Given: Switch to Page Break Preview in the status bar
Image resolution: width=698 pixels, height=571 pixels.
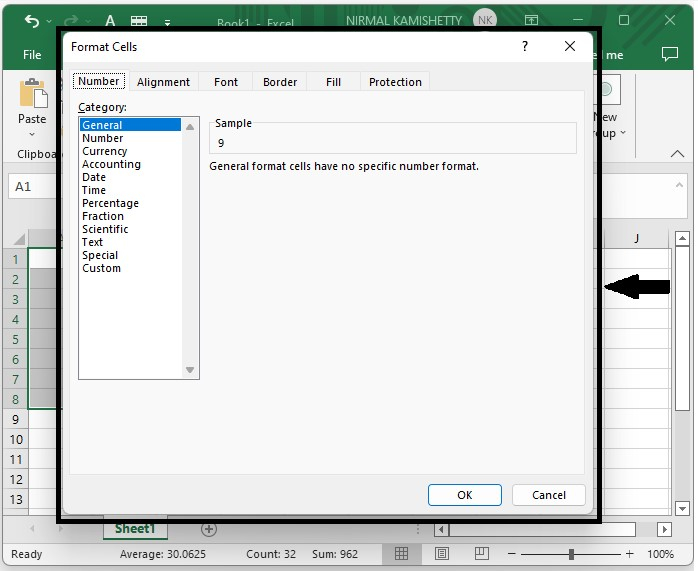Looking at the screenshot, I should (482, 554).
